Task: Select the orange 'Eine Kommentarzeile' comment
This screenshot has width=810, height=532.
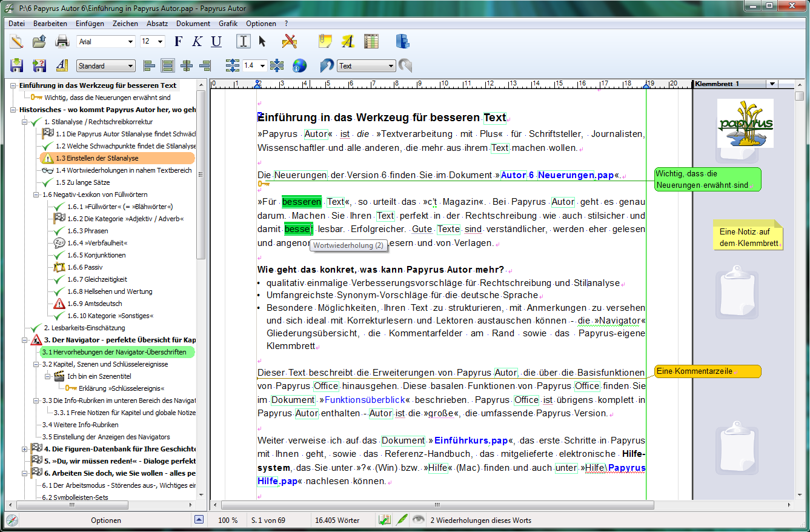Action: click(708, 371)
